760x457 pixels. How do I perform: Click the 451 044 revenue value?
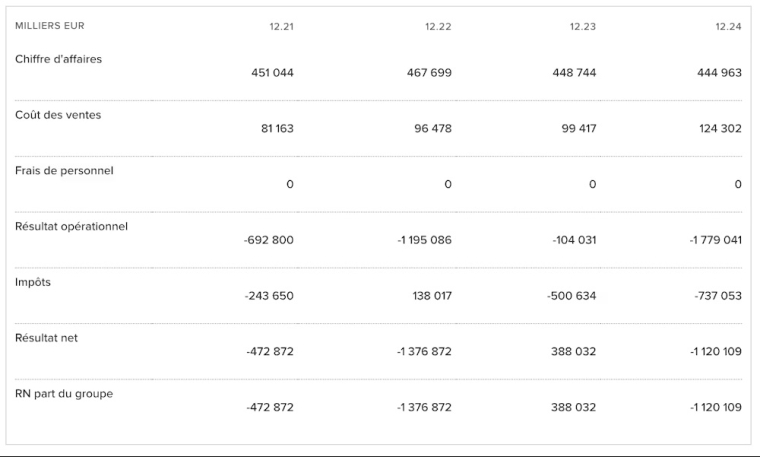point(270,73)
